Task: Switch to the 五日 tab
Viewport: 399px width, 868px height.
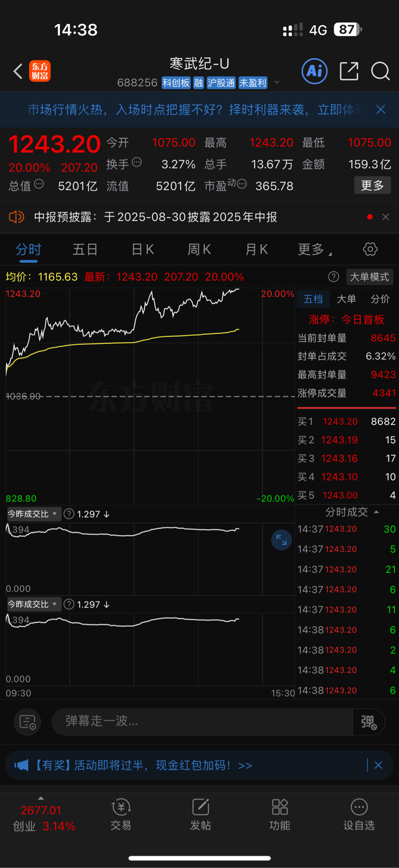Action: [85, 250]
